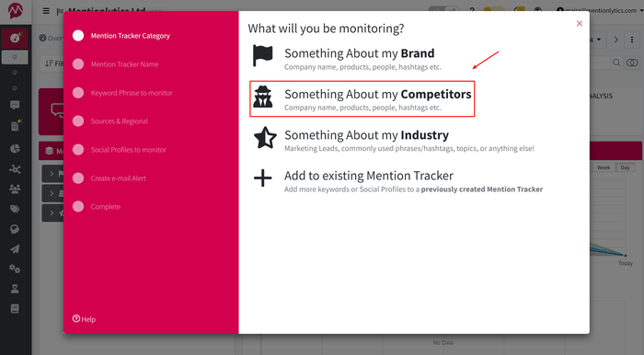This screenshot has height=355, width=644.
Task: Open the network graph sidebar icon
Action: tap(15, 168)
